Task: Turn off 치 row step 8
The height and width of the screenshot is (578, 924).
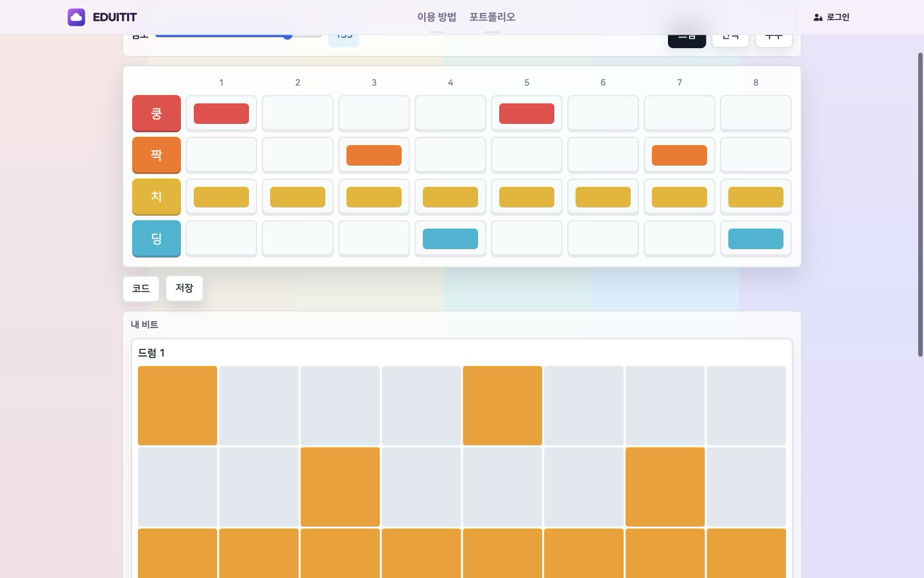Action: click(x=756, y=197)
